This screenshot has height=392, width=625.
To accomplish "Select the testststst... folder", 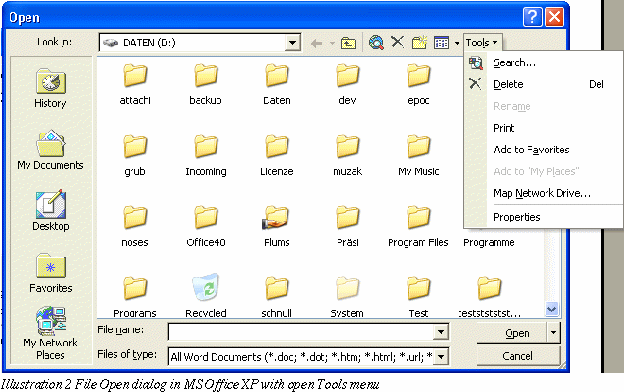I will (489, 297).
